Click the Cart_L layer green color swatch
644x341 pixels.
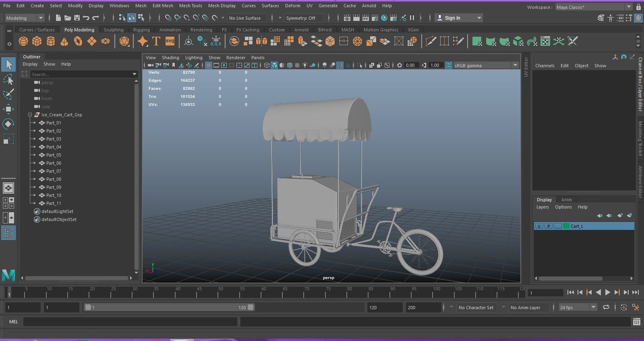(566, 226)
